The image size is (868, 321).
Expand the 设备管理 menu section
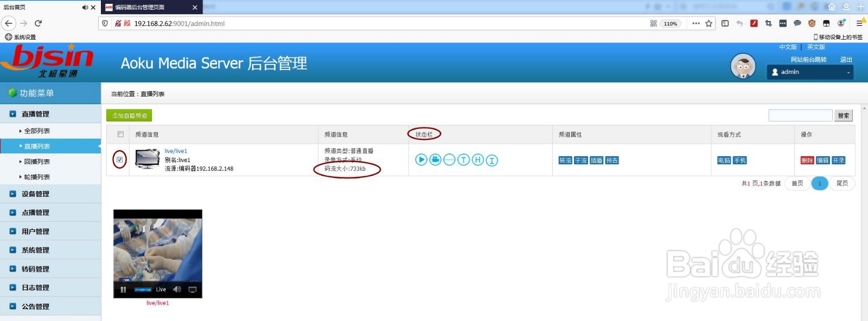[x=50, y=194]
